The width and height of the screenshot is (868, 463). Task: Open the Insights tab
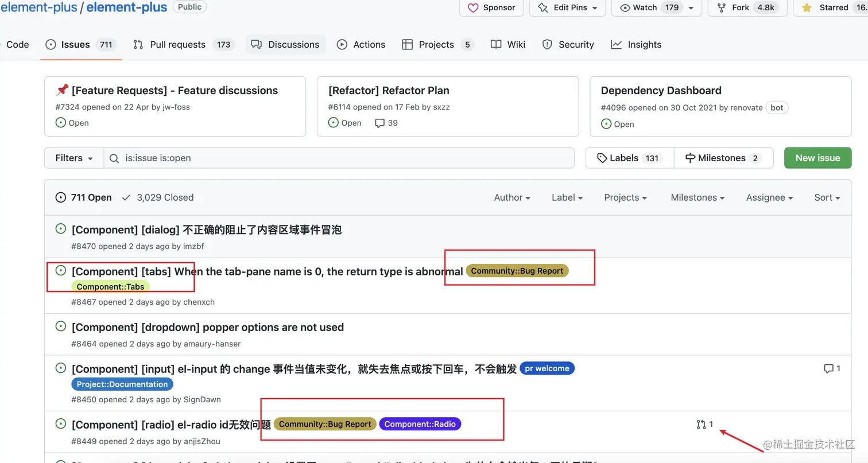click(636, 44)
